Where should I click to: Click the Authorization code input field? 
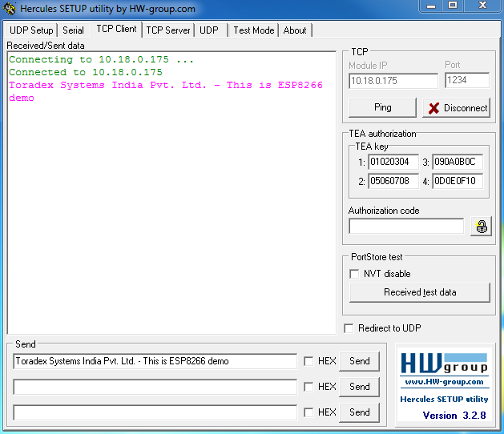pos(406,227)
